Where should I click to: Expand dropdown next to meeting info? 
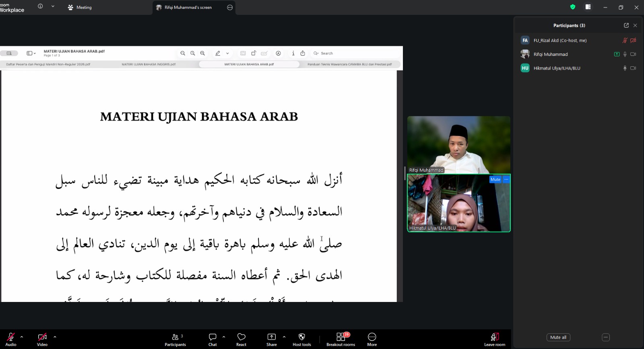click(53, 6)
